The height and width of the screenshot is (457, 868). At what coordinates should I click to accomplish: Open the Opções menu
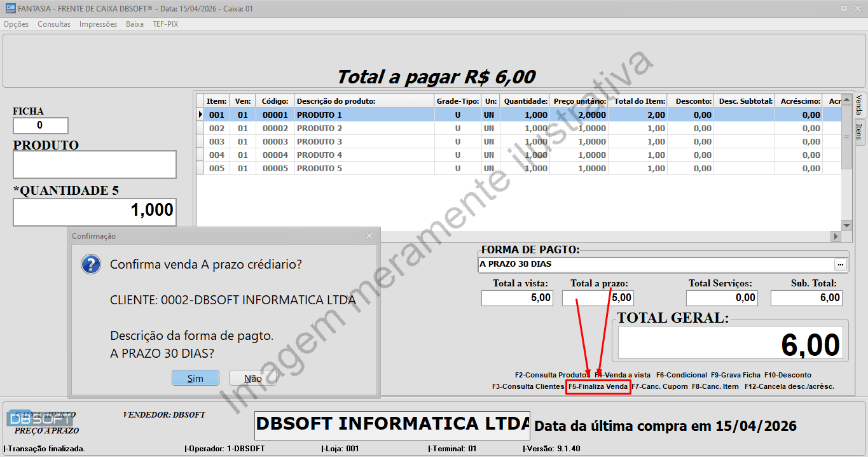tap(15, 24)
